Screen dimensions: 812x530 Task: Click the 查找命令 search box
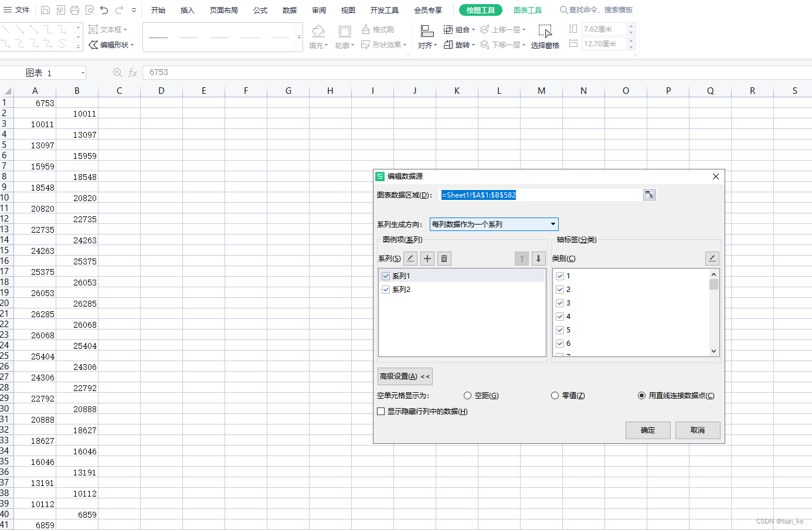596,10
